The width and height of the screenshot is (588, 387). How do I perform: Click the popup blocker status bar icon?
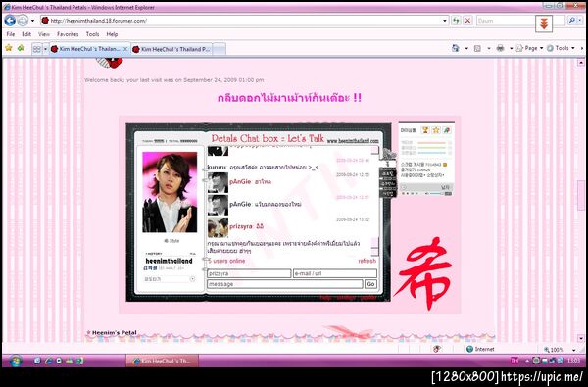point(437,349)
